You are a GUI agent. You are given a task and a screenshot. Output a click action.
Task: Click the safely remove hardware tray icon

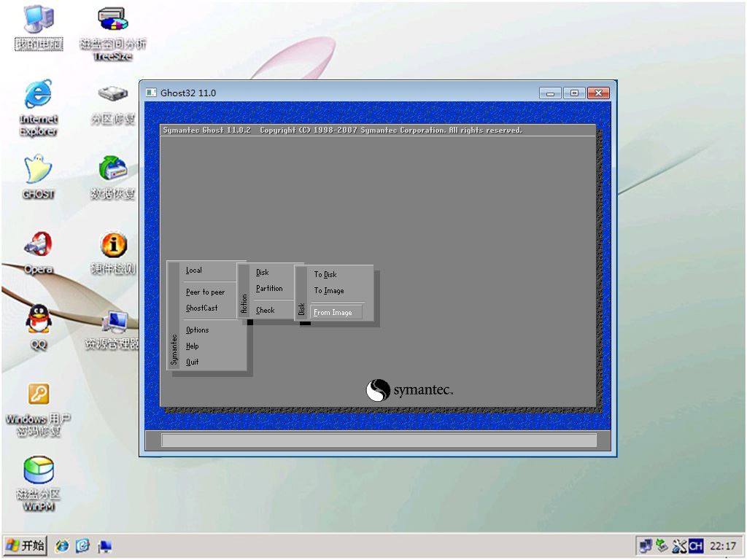tap(662, 545)
